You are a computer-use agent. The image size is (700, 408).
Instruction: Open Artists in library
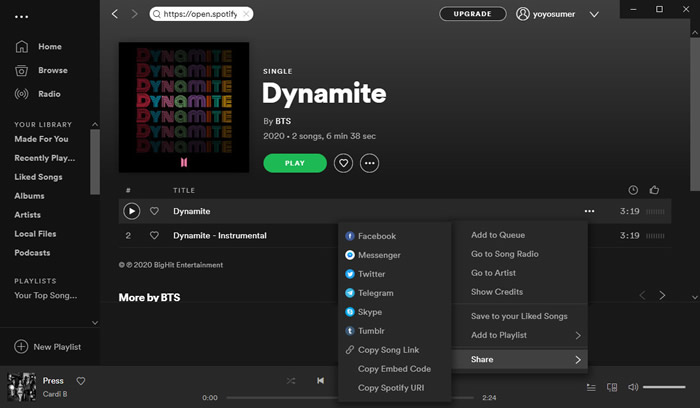click(x=27, y=215)
